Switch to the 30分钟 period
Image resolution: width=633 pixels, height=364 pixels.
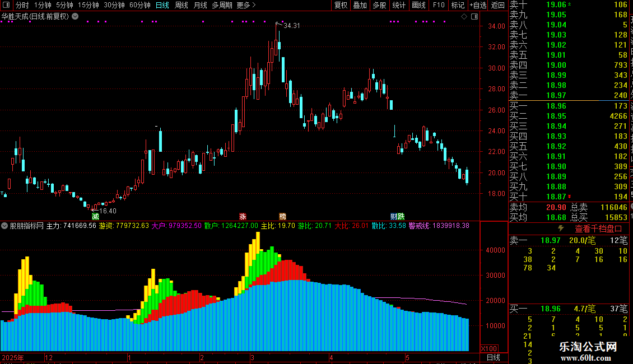tap(114, 5)
